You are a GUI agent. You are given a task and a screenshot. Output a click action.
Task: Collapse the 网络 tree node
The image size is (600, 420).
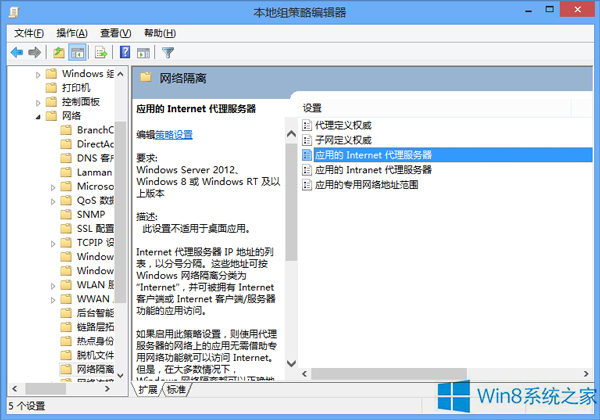[38, 117]
